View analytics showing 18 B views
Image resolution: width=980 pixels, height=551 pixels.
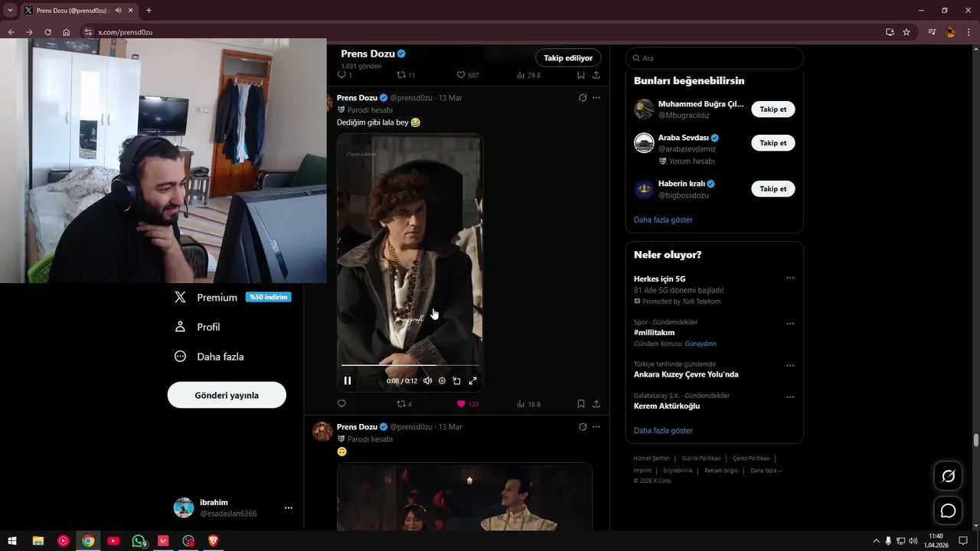(x=529, y=404)
